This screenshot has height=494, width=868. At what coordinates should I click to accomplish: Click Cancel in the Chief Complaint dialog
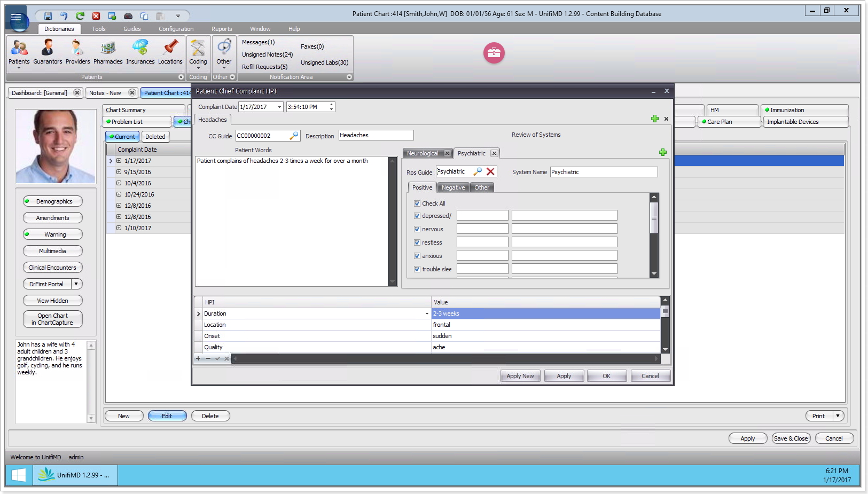(x=650, y=376)
